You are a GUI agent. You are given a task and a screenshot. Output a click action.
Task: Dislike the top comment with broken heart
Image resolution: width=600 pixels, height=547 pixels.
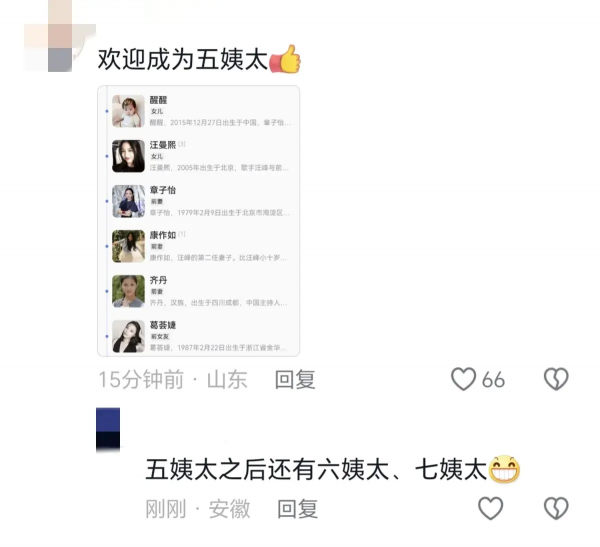pos(556,379)
